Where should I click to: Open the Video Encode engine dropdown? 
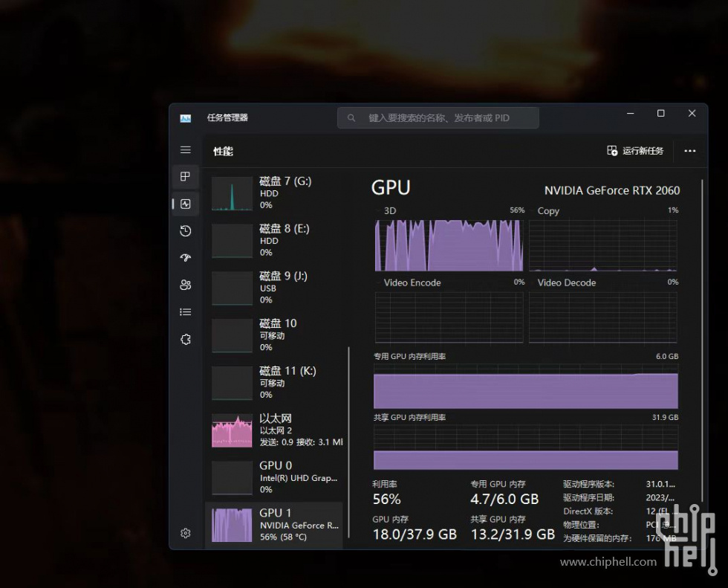tap(408, 282)
